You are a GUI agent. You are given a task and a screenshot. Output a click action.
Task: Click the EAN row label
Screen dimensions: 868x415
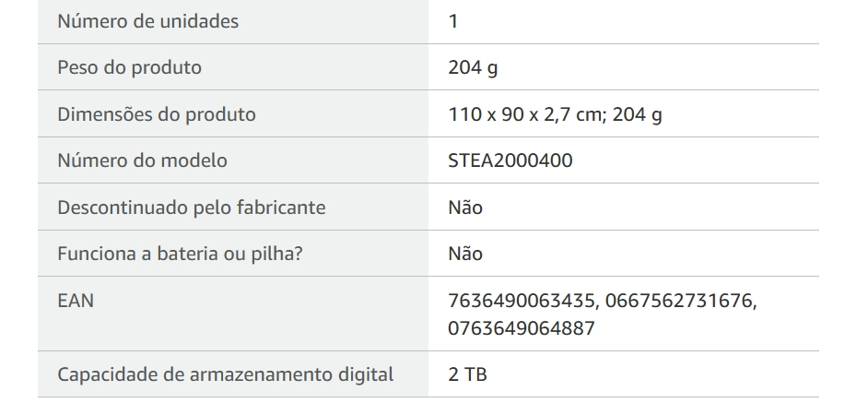76,301
